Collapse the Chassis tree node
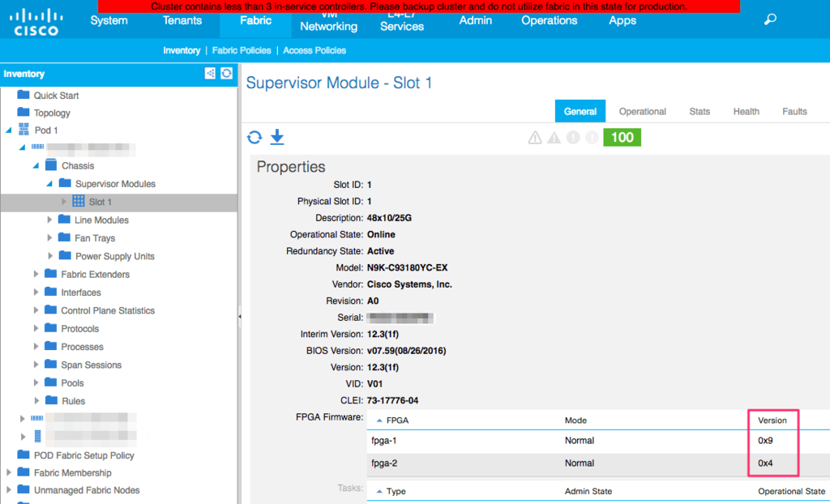 pos(36,166)
